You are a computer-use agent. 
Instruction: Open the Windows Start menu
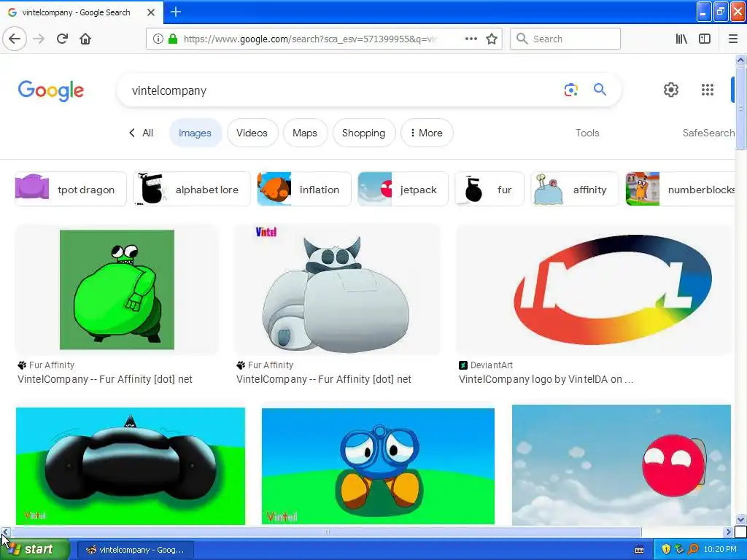(x=34, y=549)
